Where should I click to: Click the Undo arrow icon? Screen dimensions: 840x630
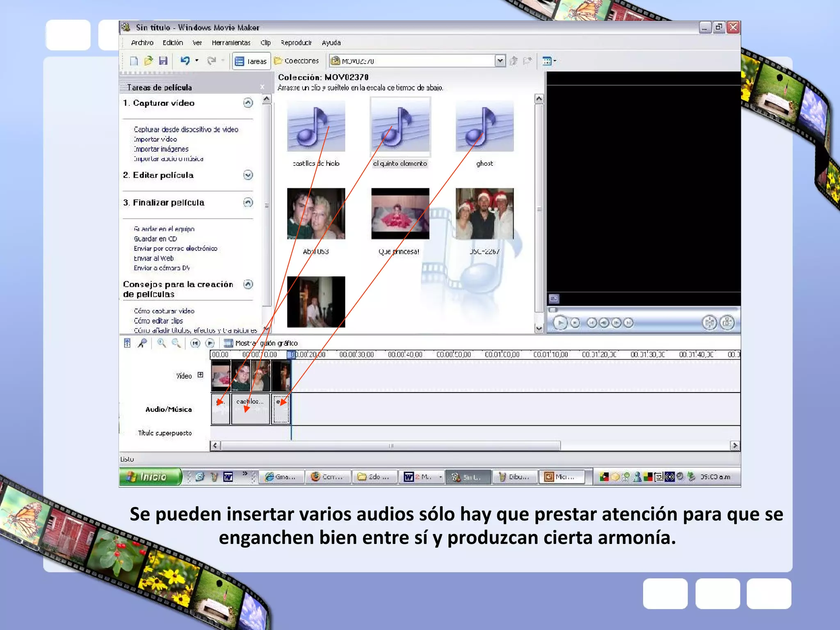[185, 61]
